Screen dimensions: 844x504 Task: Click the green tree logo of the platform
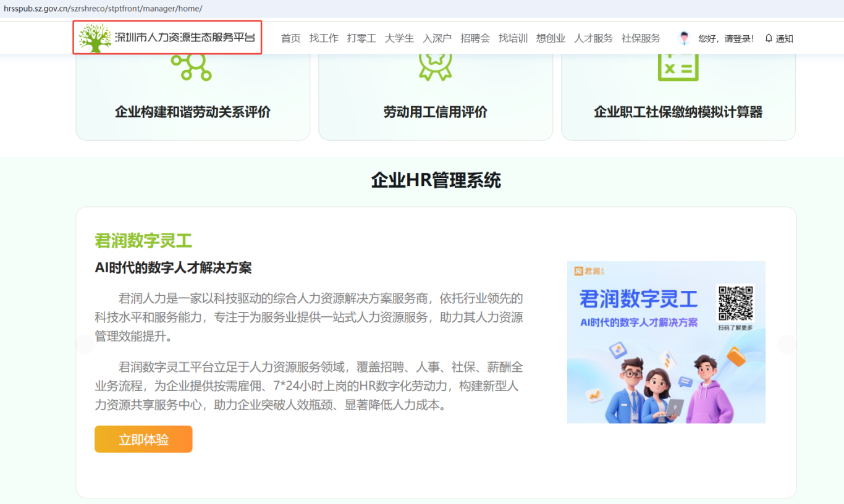[x=95, y=38]
